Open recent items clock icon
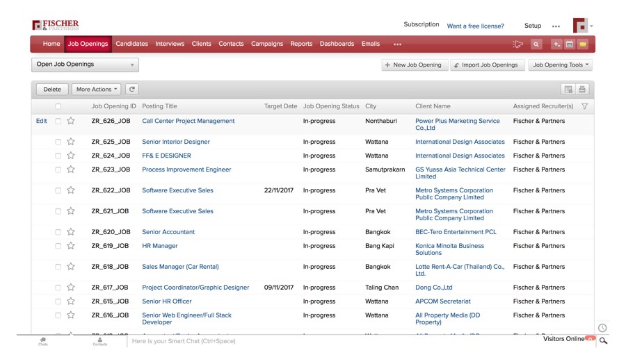The image size is (626, 364). [602, 328]
